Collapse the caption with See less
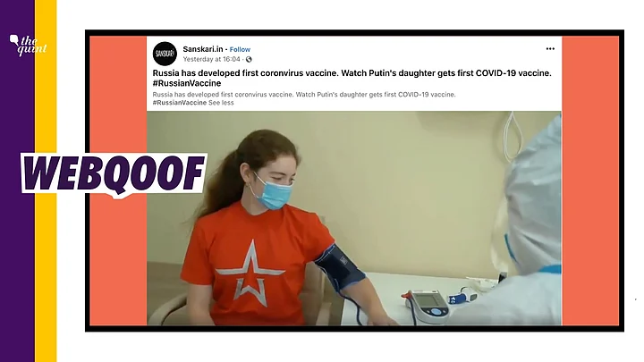Image resolution: width=644 pixels, height=362 pixels. tap(221, 103)
